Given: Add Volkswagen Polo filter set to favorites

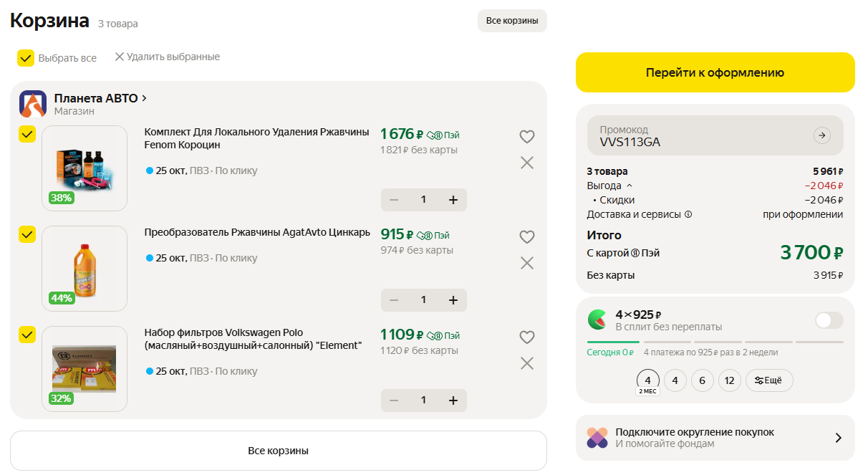Looking at the screenshot, I should point(527,337).
